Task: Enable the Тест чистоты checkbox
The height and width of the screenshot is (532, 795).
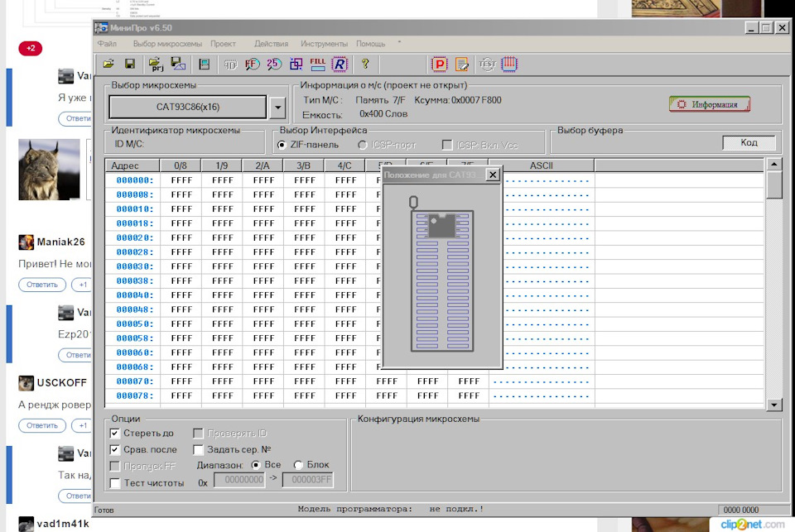Action: pos(115,482)
